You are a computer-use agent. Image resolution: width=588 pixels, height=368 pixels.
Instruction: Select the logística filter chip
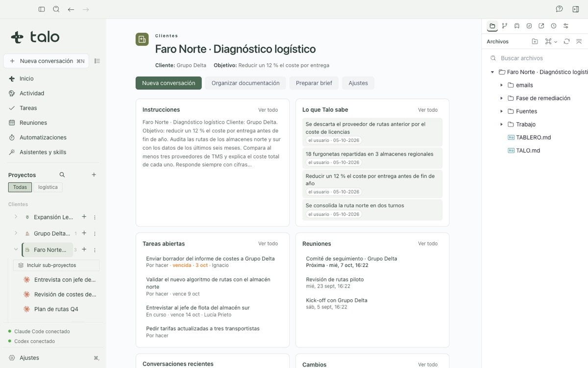pyautogui.click(x=48, y=187)
